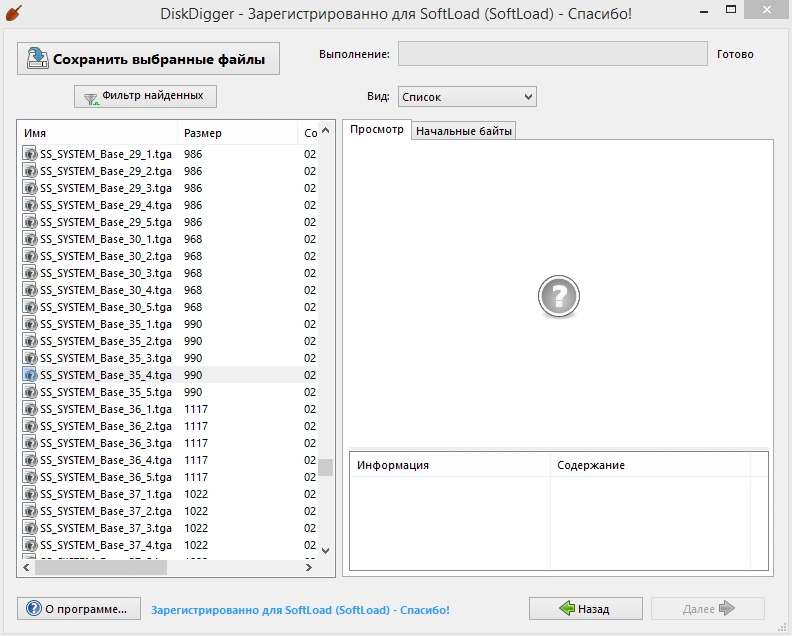The height and width of the screenshot is (636, 792).
Task: Click file icon of SS_SYSTEM_Base_37_4.tga
Action: pos(30,545)
